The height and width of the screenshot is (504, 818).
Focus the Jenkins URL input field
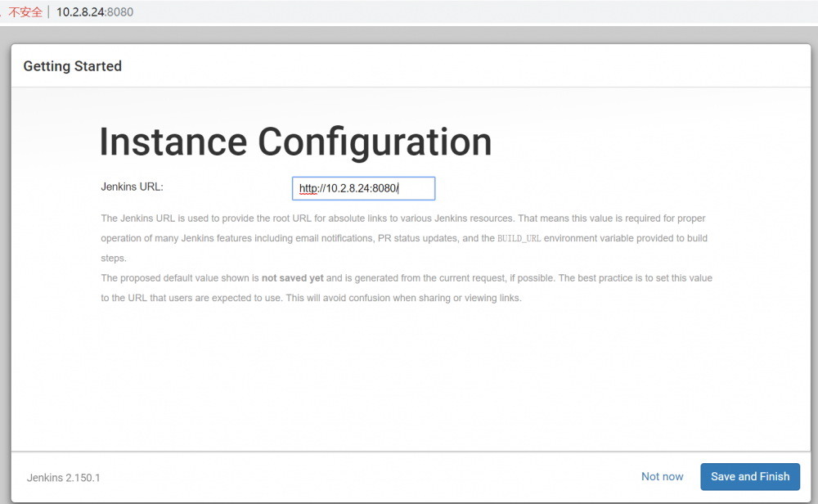(x=363, y=188)
